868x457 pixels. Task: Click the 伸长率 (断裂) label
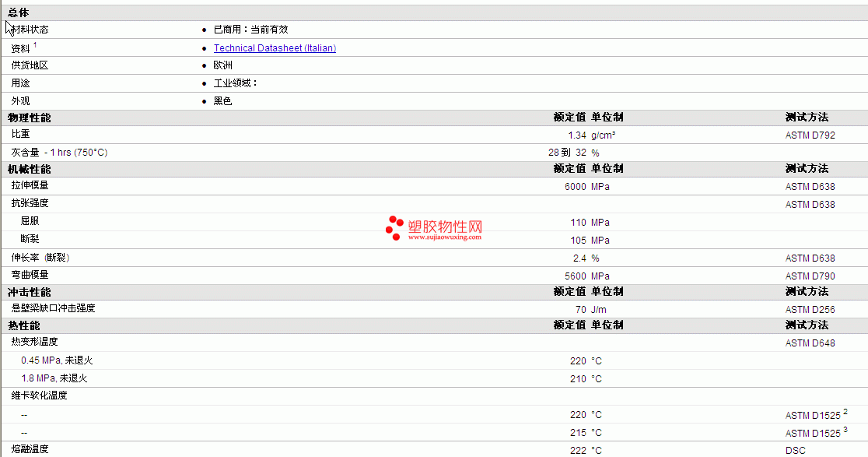(40, 258)
